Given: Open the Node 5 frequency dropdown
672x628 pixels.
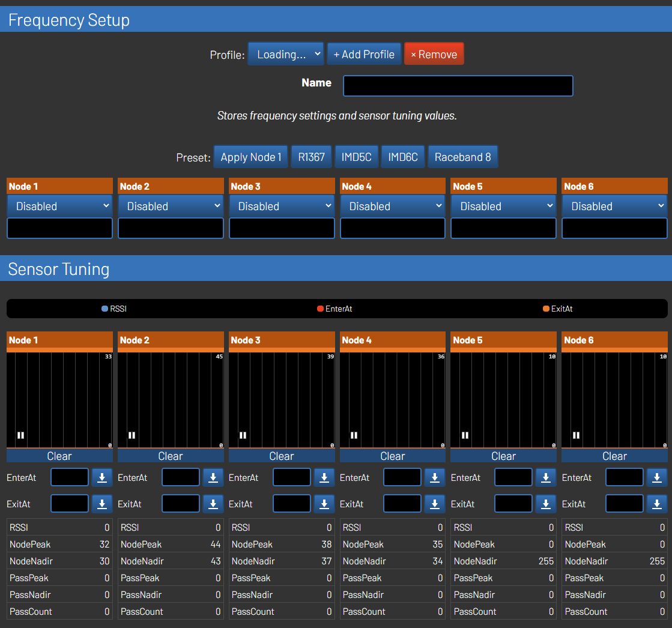Looking at the screenshot, I should 503,206.
